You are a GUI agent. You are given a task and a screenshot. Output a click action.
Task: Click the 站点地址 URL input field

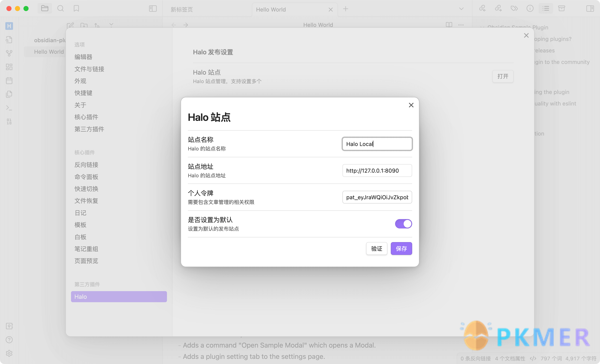pyautogui.click(x=377, y=170)
